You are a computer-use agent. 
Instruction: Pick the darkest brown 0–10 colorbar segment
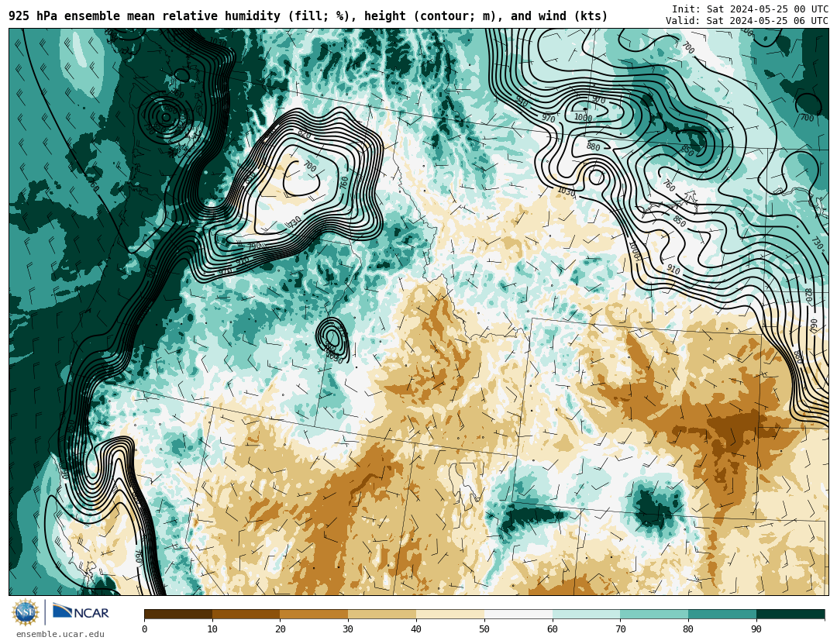(x=178, y=615)
